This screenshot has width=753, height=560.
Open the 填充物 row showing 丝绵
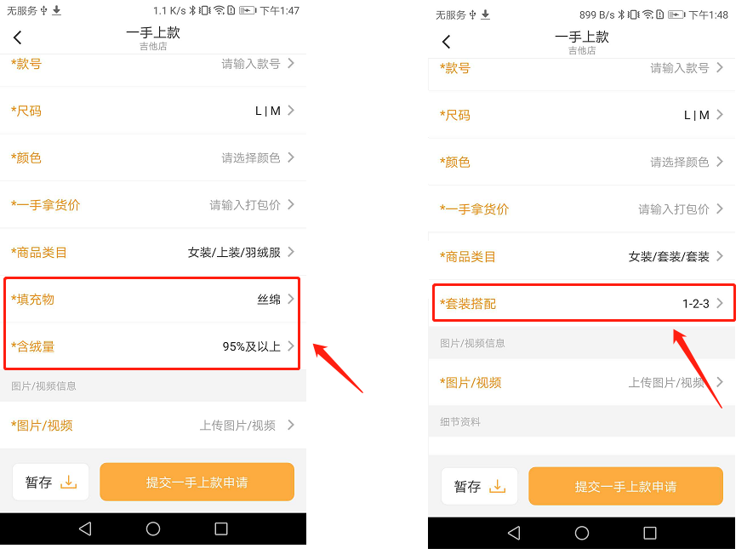[x=152, y=300]
